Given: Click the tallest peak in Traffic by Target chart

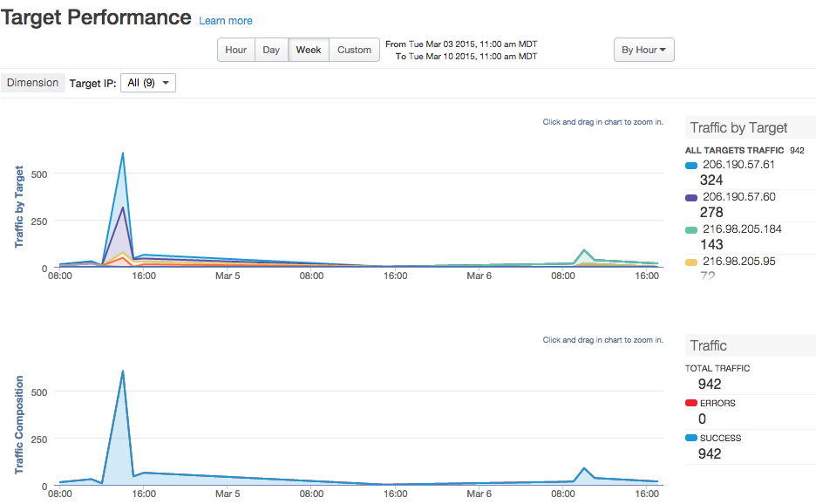Looking at the screenshot, I should point(122,154).
